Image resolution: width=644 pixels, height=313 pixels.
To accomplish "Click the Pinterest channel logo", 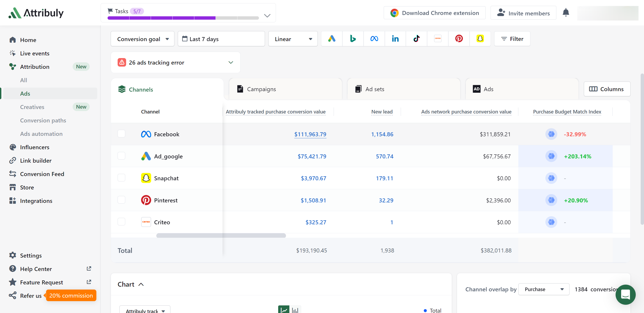I will [146, 200].
